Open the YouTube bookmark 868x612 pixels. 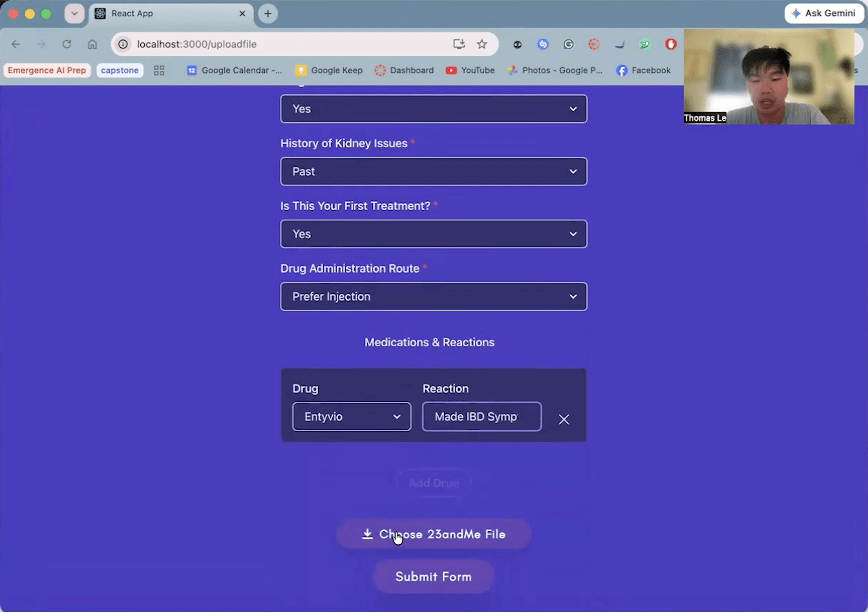click(471, 70)
